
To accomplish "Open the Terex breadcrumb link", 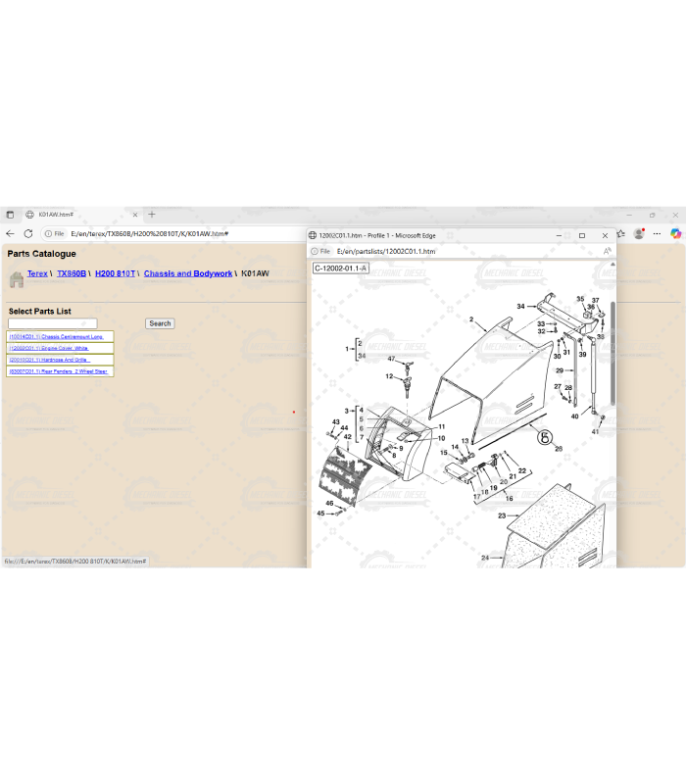I will click(37, 273).
